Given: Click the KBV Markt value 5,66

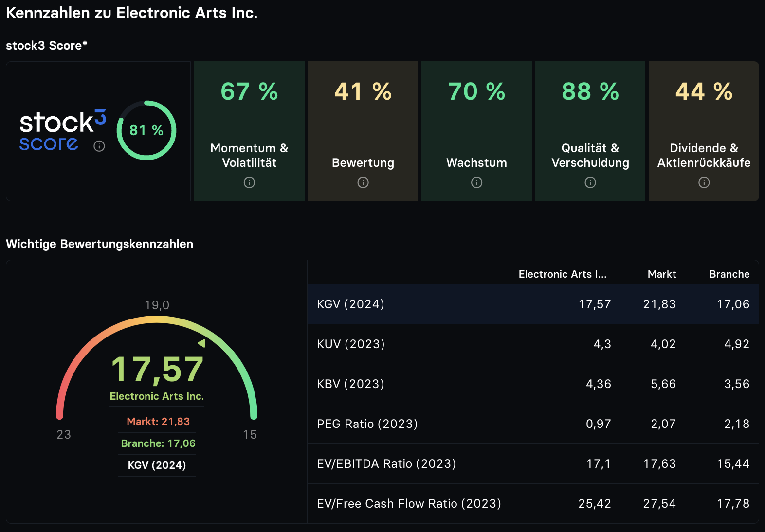Looking at the screenshot, I should coord(663,384).
